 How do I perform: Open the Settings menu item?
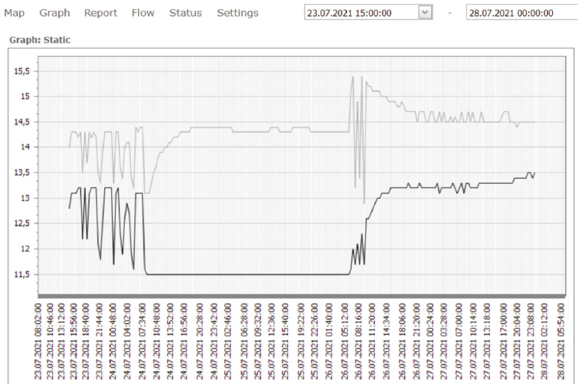(x=237, y=13)
